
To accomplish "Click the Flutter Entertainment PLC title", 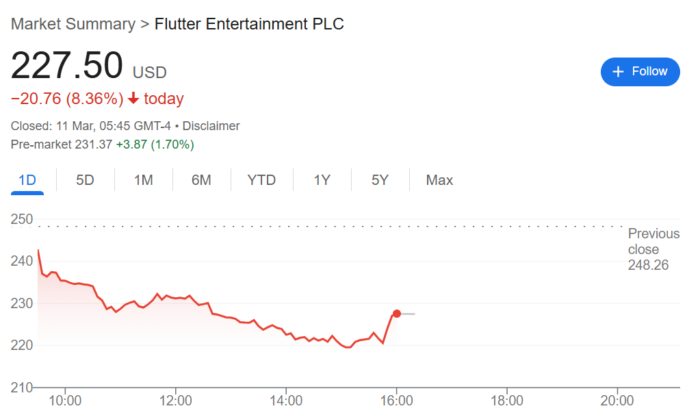I will tap(247, 24).
